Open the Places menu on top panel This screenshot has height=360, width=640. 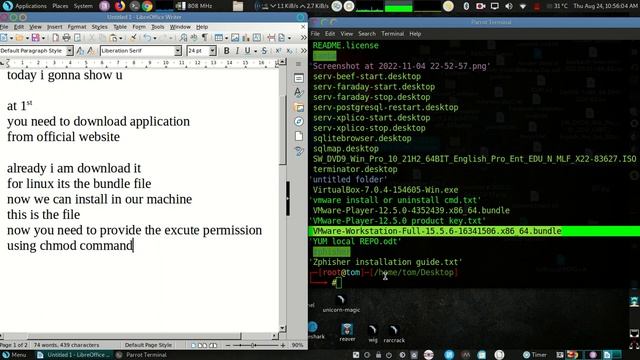[60, 6]
